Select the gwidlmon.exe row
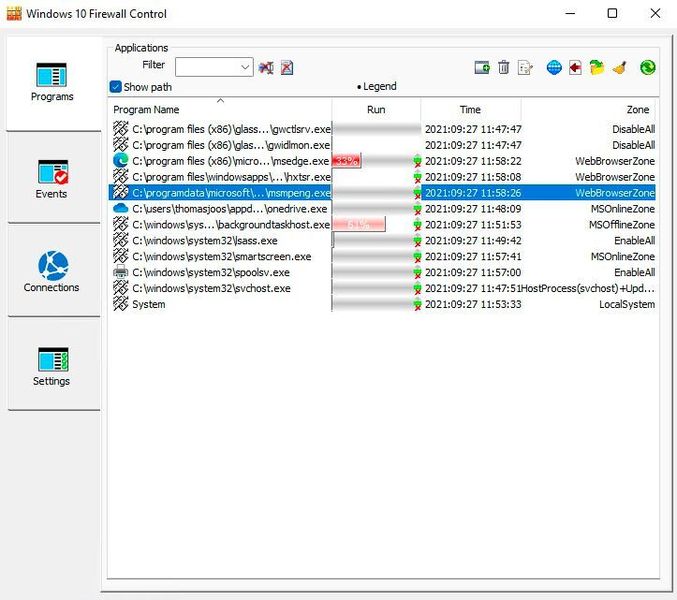Viewport: 677px width, 600px height. pos(382,145)
